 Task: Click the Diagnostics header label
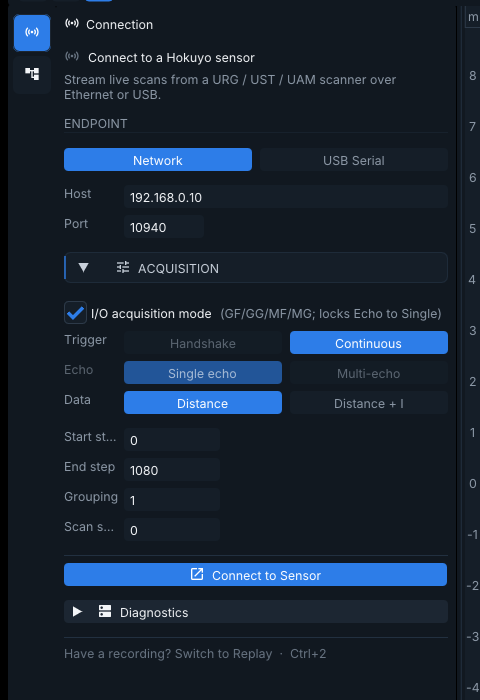(x=154, y=612)
